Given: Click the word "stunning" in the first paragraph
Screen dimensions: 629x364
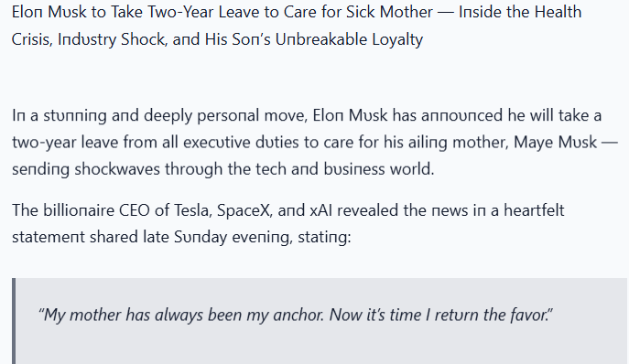Looking at the screenshot, I should click(x=75, y=115).
